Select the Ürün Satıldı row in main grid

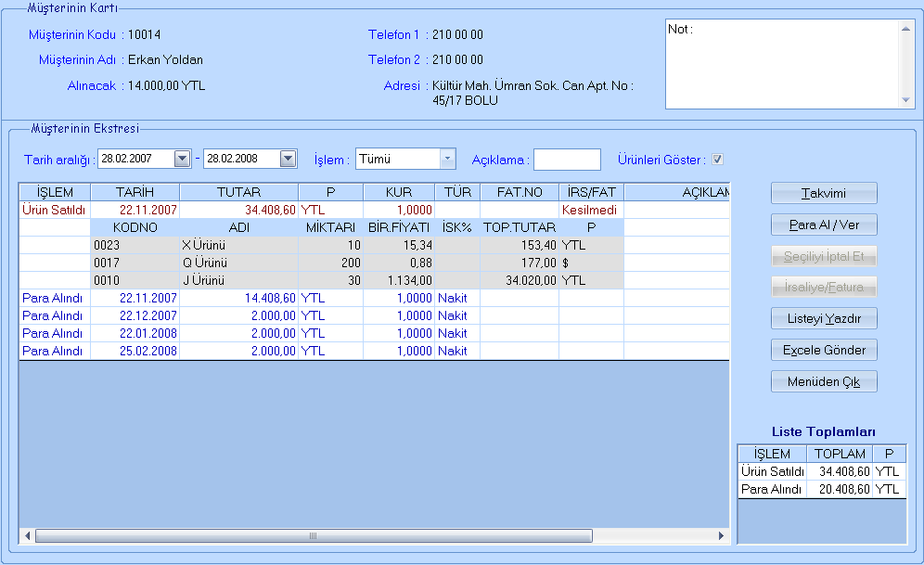[x=374, y=210]
